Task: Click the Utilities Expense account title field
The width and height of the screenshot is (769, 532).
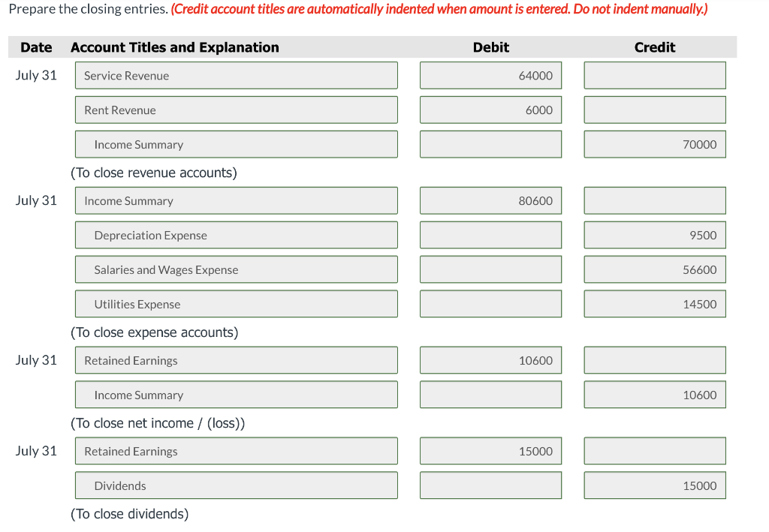Action: click(237, 304)
